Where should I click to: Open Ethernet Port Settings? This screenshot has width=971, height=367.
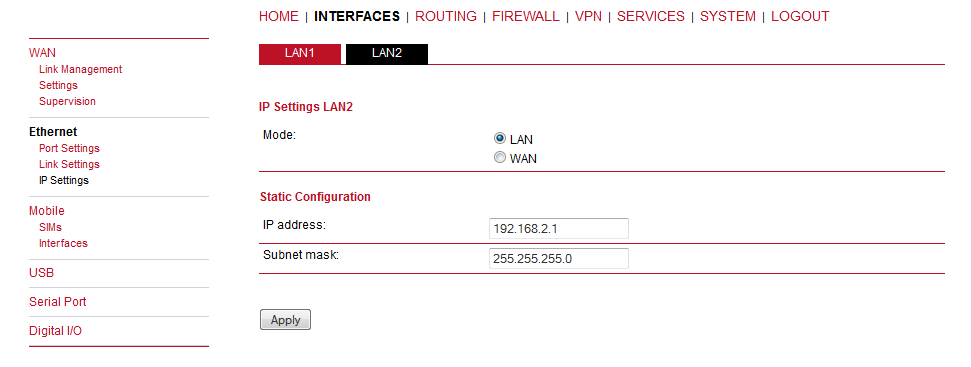tap(69, 149)
